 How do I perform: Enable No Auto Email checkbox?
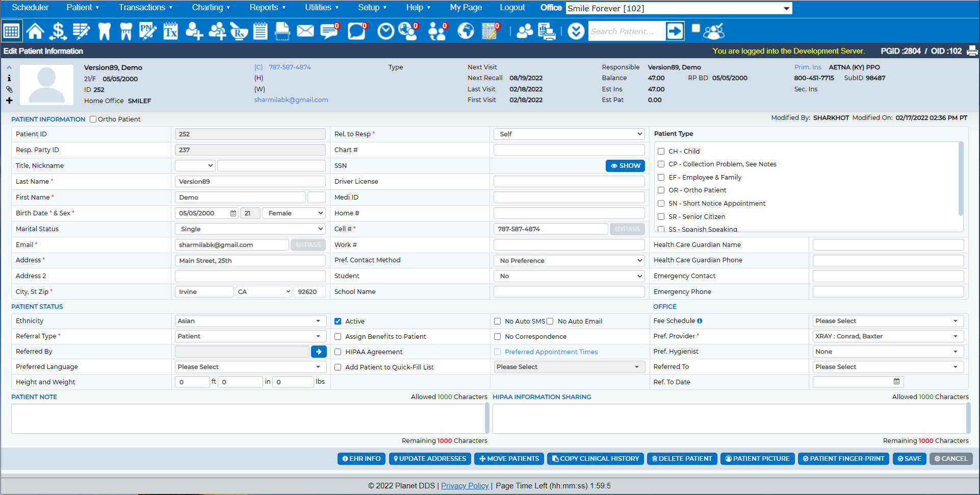click(x=550, y=321)
